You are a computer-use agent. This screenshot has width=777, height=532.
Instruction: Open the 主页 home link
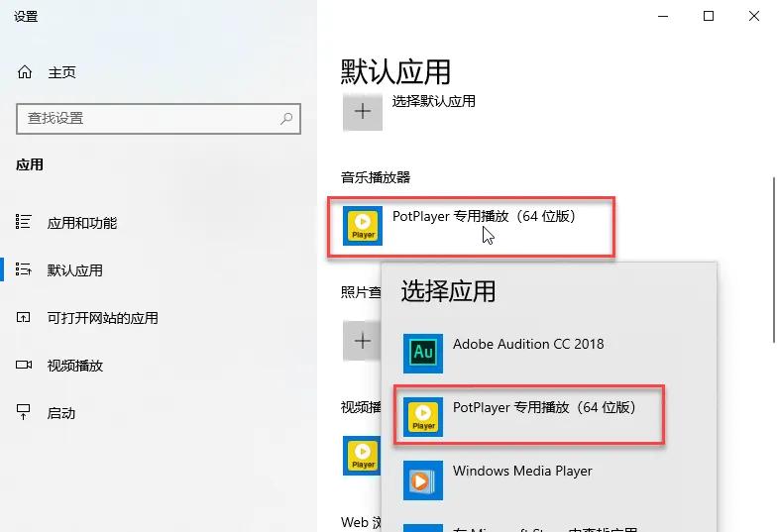61,73
